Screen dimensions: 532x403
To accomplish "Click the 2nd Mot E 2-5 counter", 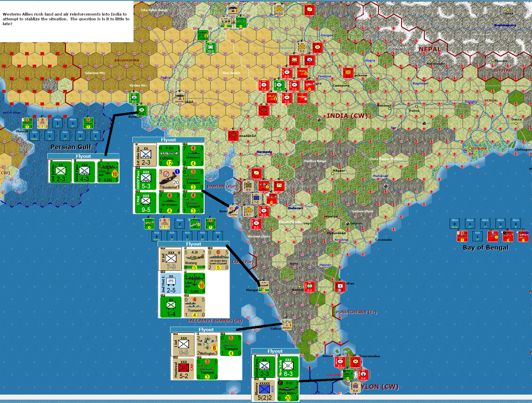I will pos(170,283).
